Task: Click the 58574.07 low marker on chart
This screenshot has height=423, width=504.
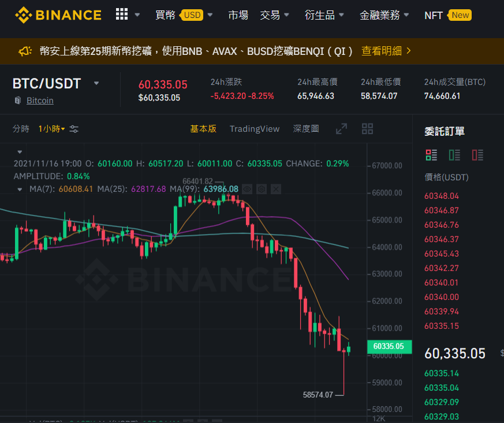Action: pos(318,395)
